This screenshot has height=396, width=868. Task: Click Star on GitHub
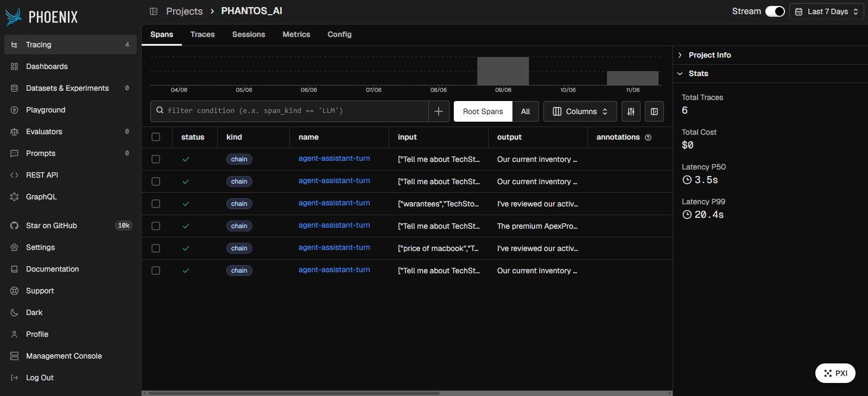point(71,225)
